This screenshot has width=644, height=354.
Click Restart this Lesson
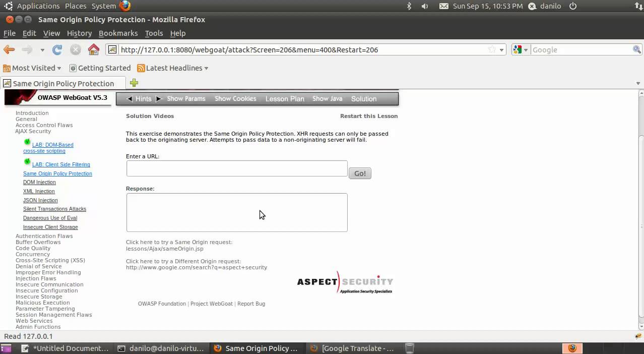tap(369, 116)
